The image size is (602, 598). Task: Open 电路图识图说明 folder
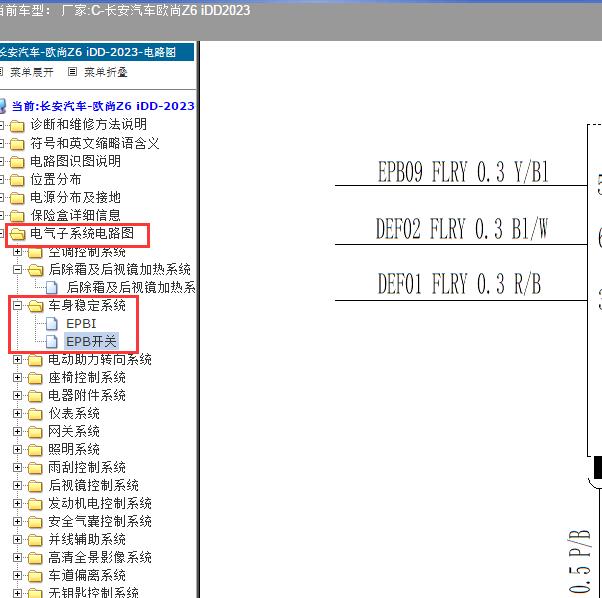[x=75, y=161]
